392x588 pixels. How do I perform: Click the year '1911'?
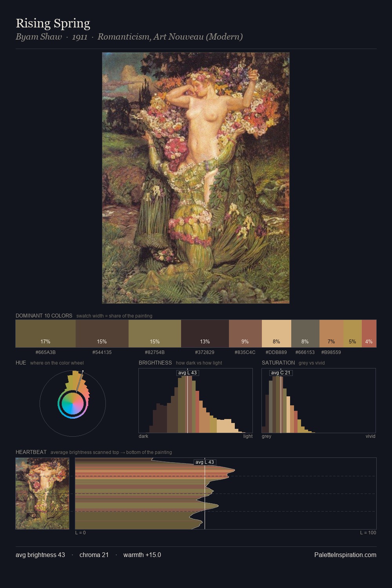[80, 37]
